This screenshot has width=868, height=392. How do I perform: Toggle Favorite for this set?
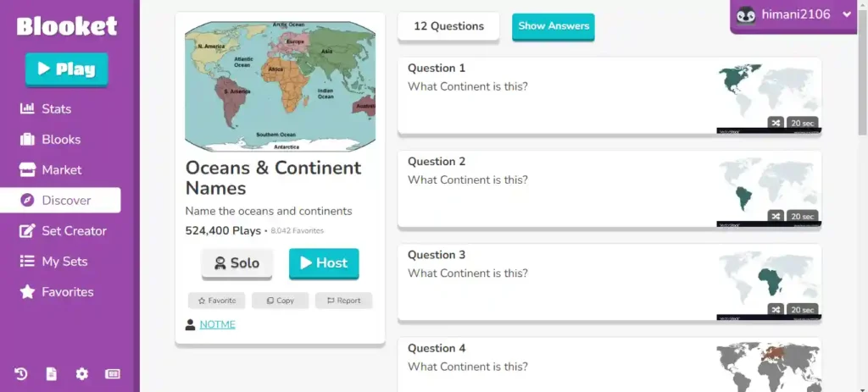click(216, 301)
